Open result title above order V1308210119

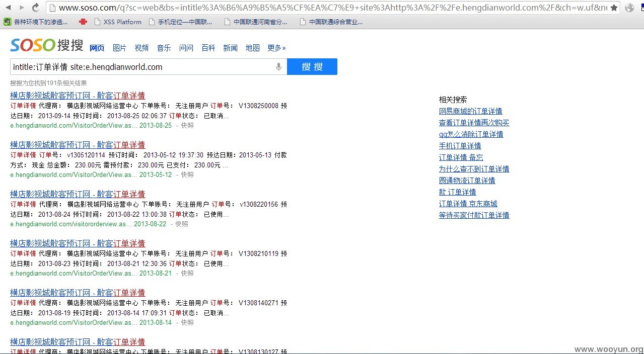[78, 243]
